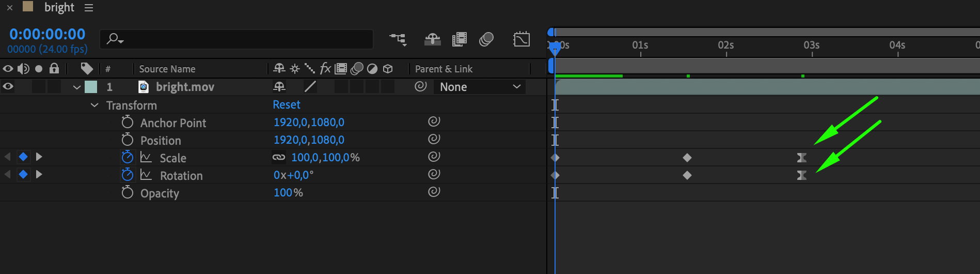The width and height of the screenshot is (980, 274).
Task: Click the Rotation expression pick whip
Action: tap(434, 174)
